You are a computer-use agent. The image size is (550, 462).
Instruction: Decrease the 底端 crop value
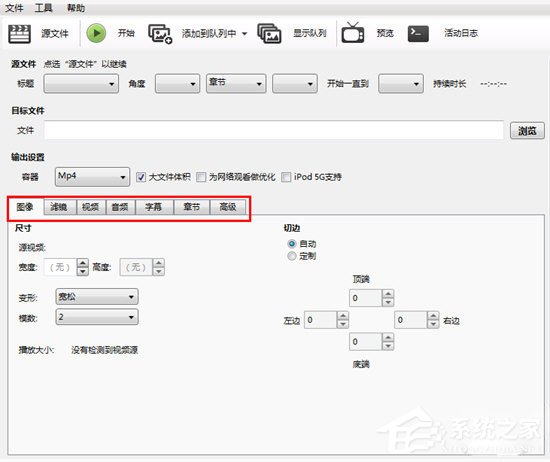point(388,346)
